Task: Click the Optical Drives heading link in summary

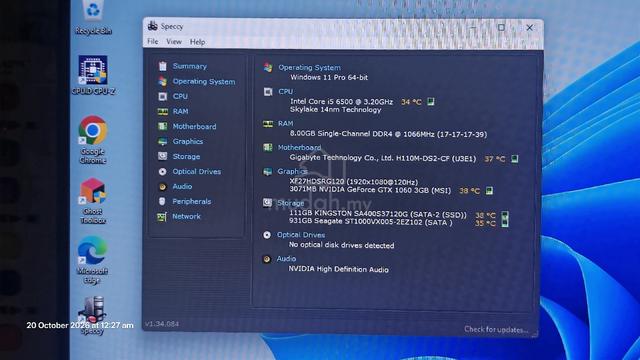Action: (301, 235)
